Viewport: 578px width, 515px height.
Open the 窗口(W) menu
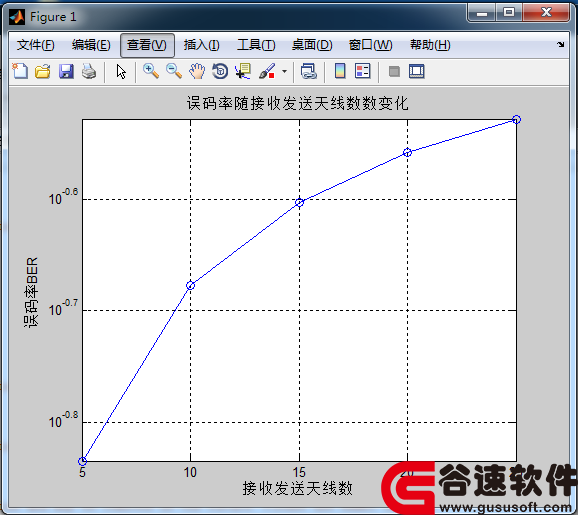370,45
